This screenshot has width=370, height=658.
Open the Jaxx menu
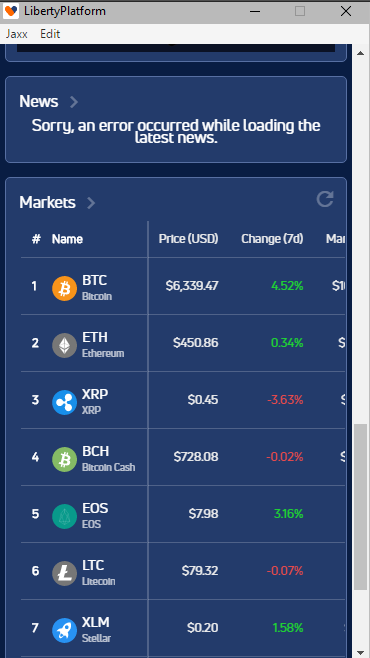(17, 34)
